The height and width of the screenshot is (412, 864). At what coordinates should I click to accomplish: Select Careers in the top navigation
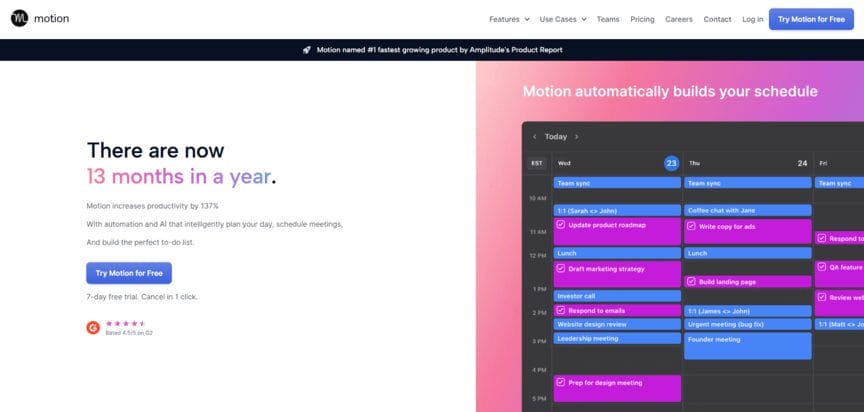coord(679,19)
